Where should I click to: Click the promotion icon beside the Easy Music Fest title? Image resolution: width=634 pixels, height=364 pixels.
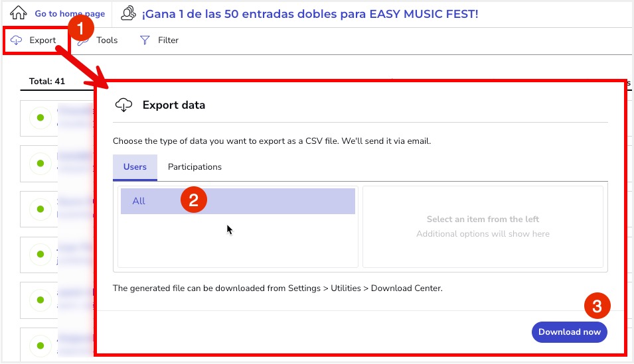click(129, 14)
